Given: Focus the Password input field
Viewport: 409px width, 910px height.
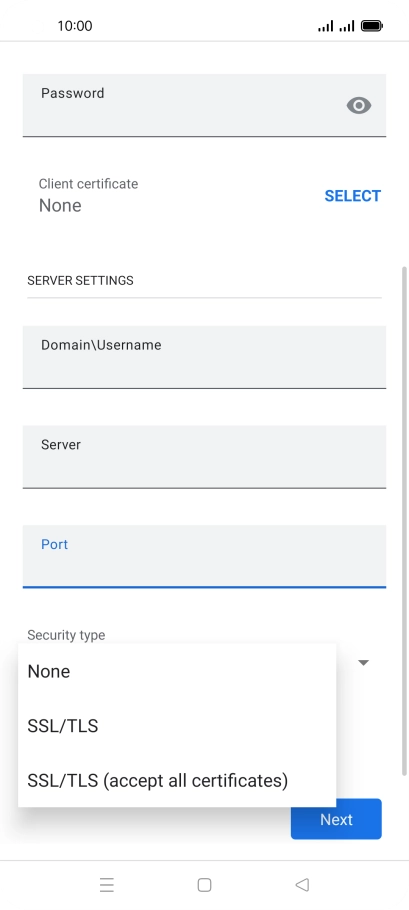Looking at the screenshot, I should coord(204,105).
